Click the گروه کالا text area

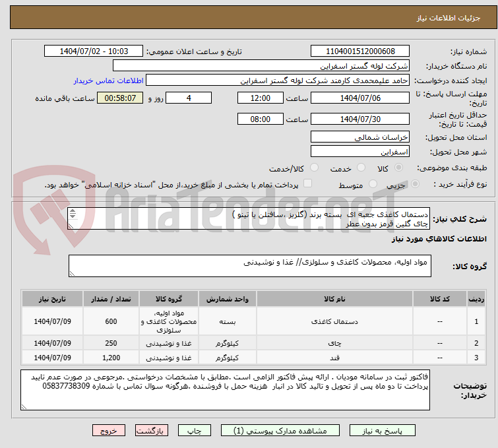[x=249, y=266]
